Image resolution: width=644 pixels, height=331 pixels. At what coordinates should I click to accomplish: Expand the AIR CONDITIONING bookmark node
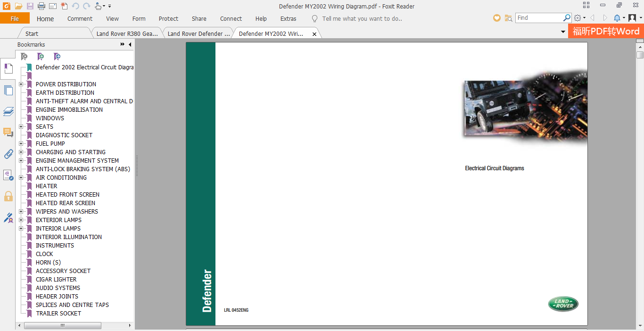(21, 178)
